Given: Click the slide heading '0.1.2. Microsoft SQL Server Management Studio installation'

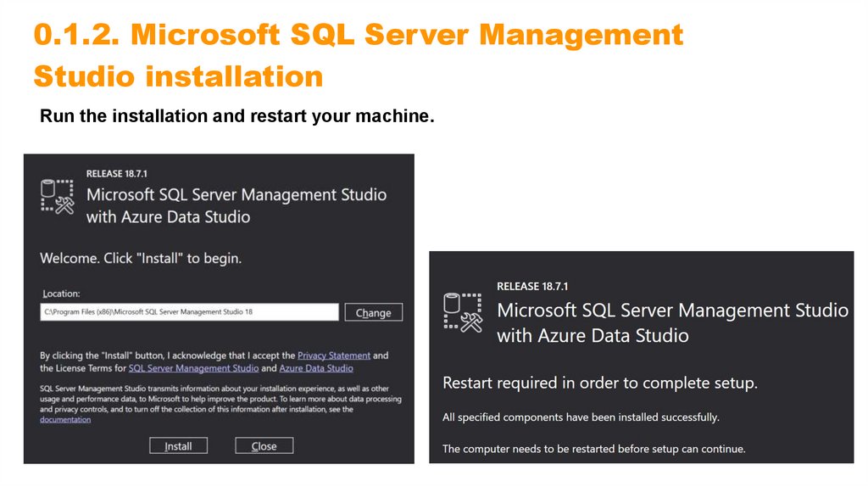Looking at the screenshot, I should (359, 55).
